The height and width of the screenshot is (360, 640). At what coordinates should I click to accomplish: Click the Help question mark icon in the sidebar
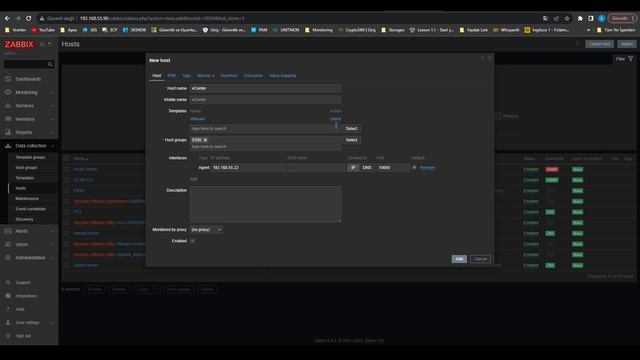(x=8, y=309)
